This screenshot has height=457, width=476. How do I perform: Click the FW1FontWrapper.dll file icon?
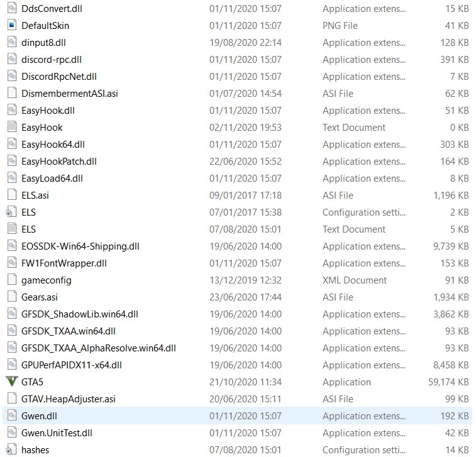tap(12, 263)
